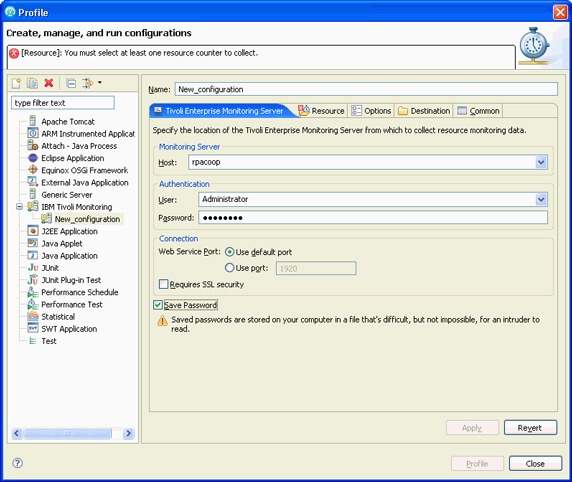Close the Profile dialog window
Viewport: 572px width, 482px height.
coord(560,12)
